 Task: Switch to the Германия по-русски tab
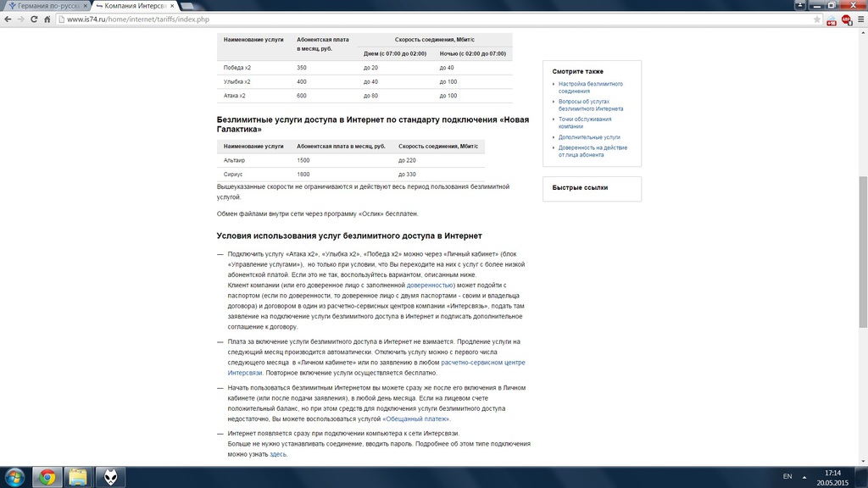pyautogui.click(x=47, y=6)
